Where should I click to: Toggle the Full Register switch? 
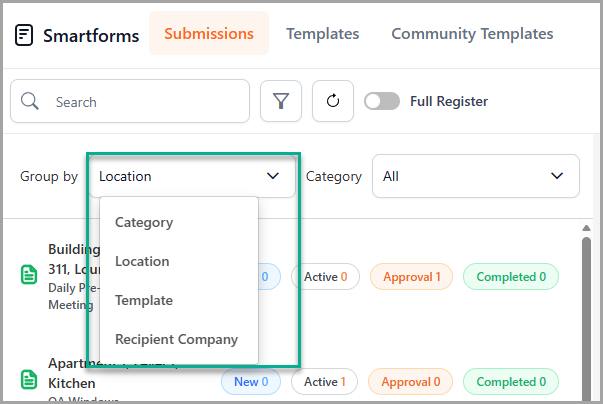point(382,101)
